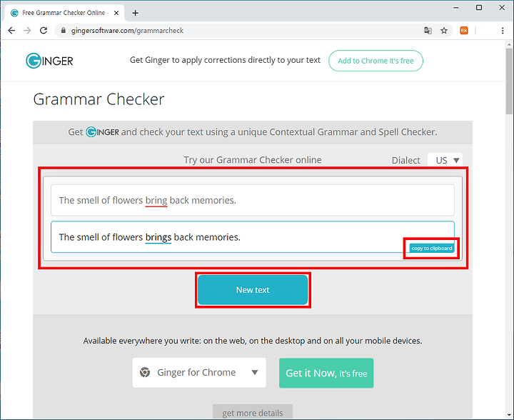Go back with the browser back arrow
The image size is (514, 420).
coord(11,31)
